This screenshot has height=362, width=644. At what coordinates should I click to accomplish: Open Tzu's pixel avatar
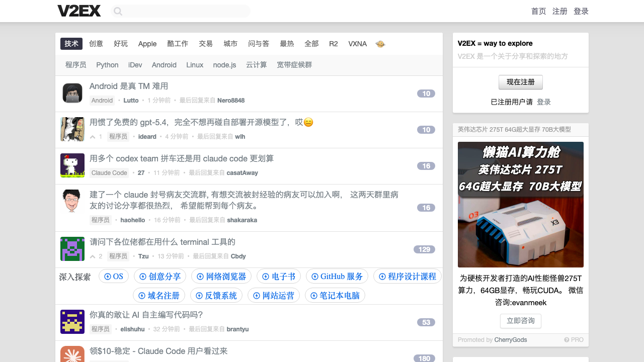(x=72, y=249)
